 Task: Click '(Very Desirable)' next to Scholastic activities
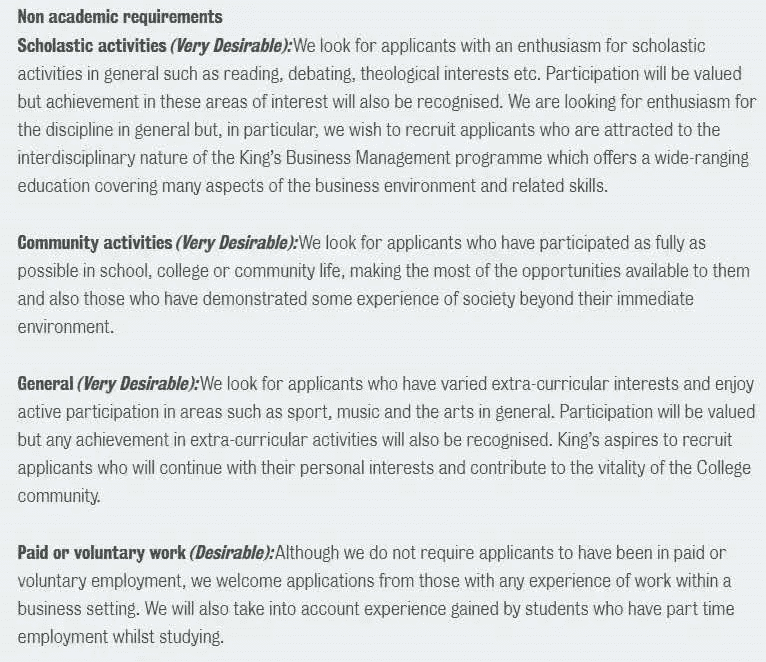point(231,45)
